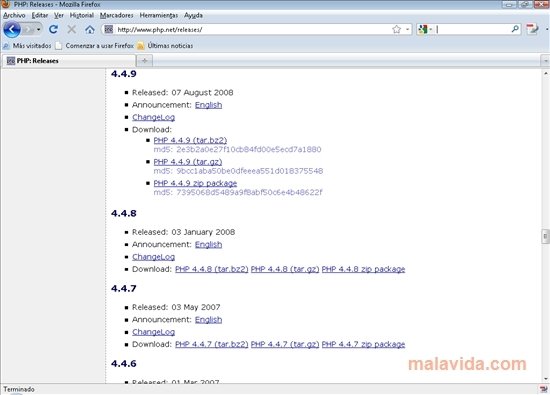Click the 4.4.6 version heading
The height and width of the screenshot is (395, 550).
point(123,363)
